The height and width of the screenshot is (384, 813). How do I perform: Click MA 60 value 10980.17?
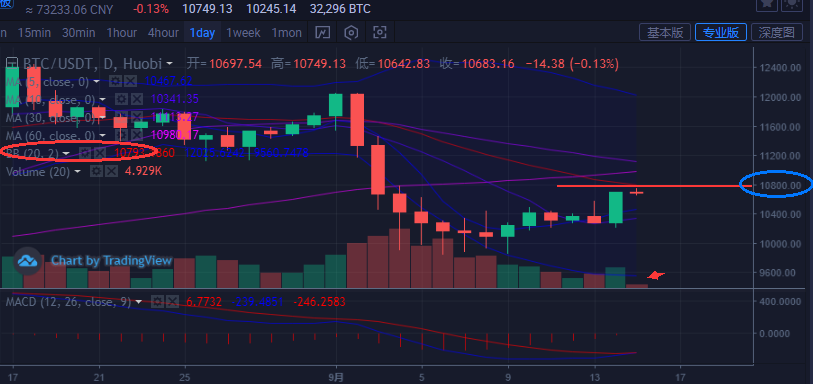(175, 135)
